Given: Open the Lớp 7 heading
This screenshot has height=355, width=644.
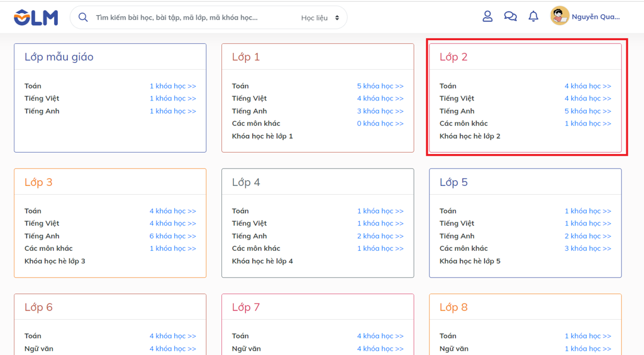Looking at the screenshot, I should [246, 307].
